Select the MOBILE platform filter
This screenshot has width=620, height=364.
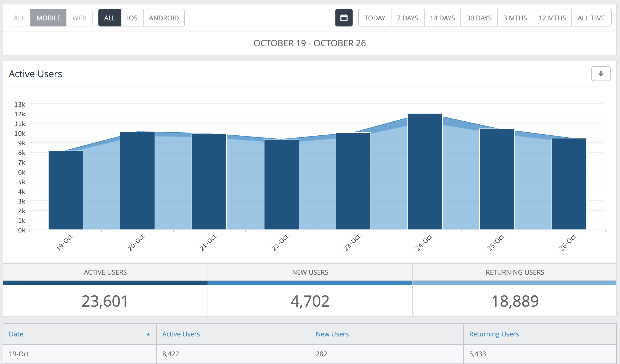click(49, 18)
